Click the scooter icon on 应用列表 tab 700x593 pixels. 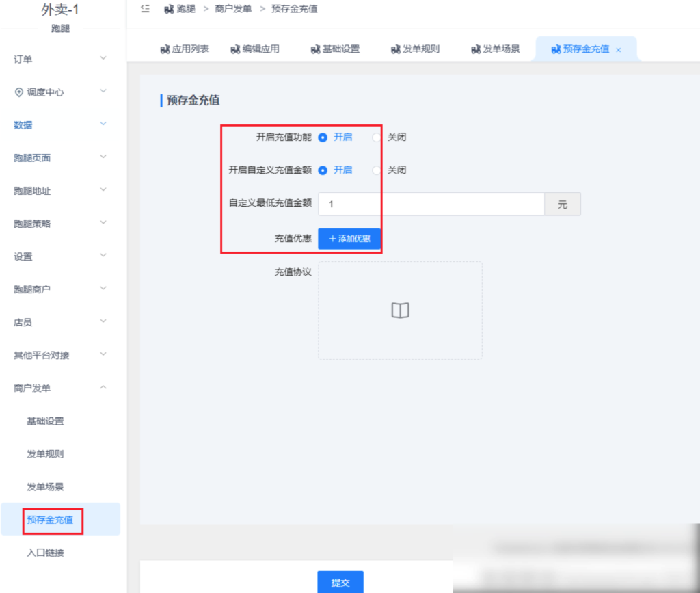pyautogui.click(x=165, y=49)
